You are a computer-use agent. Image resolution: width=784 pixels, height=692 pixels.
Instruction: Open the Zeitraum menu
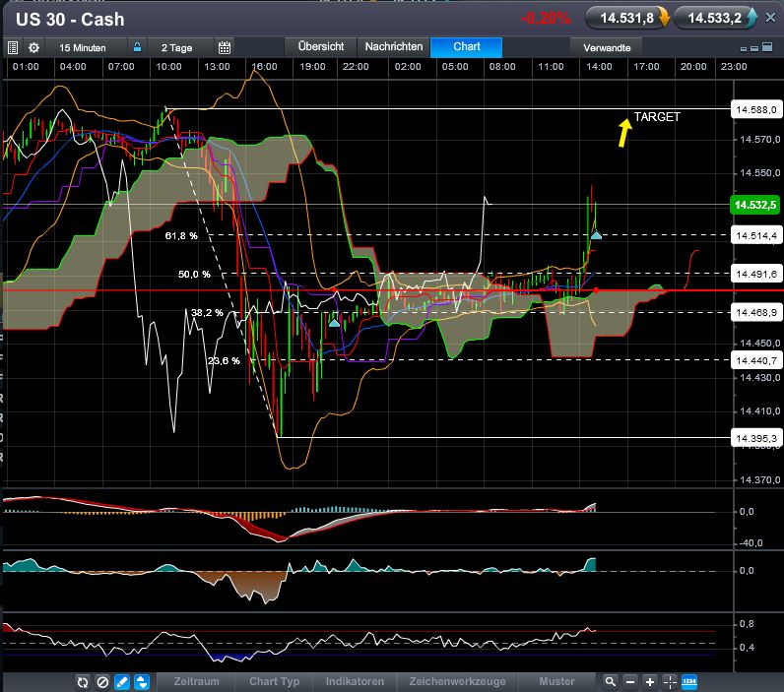pyautogui.click(x=197, y=681)
